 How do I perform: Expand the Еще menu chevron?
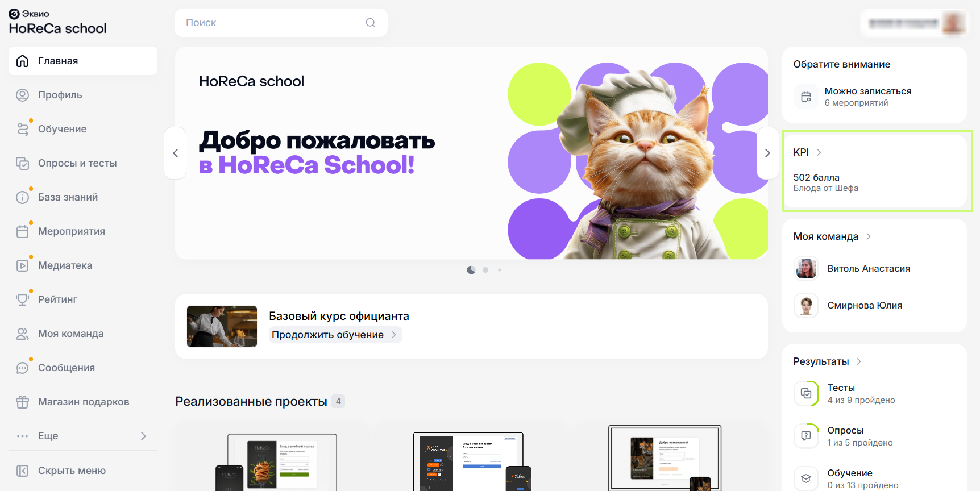[x=143, y=436]
